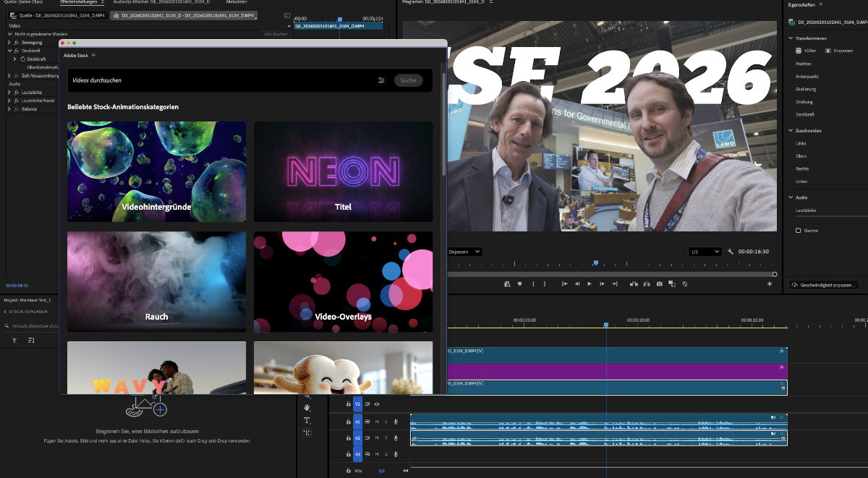Viewport: 868px width, 478px height.
Task: Select the purple clip on the timeline
Action: pos(617,371)
